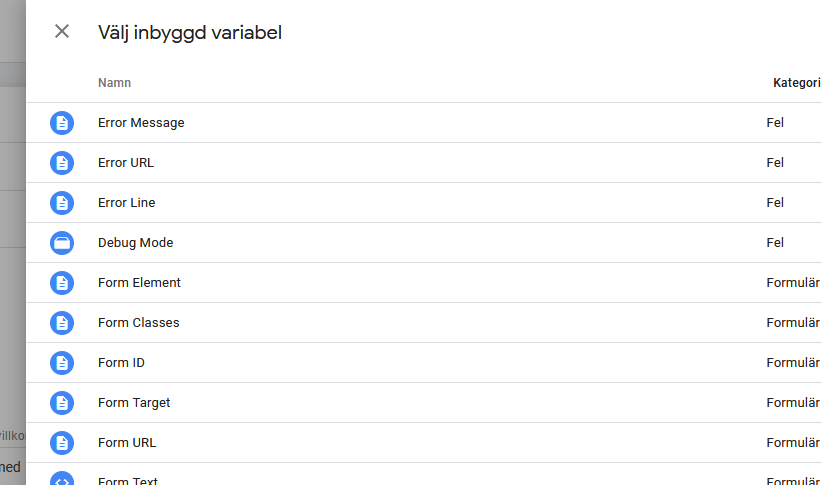Click the Form ID variable icon

(62, 363)
